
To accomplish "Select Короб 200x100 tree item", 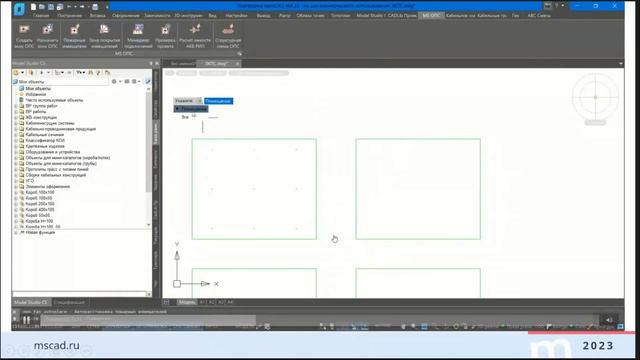I will pyautogui.click(x=40, y=204).
